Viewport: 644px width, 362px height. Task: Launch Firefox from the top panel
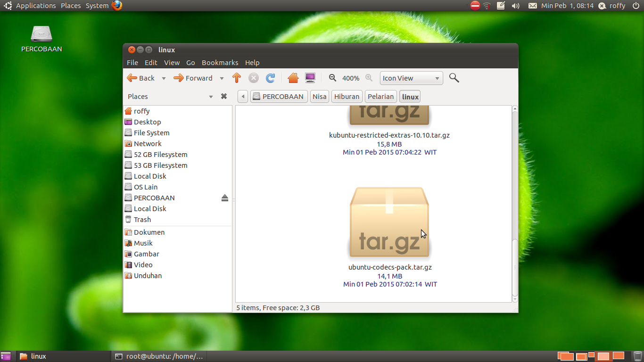pos(117,6)
